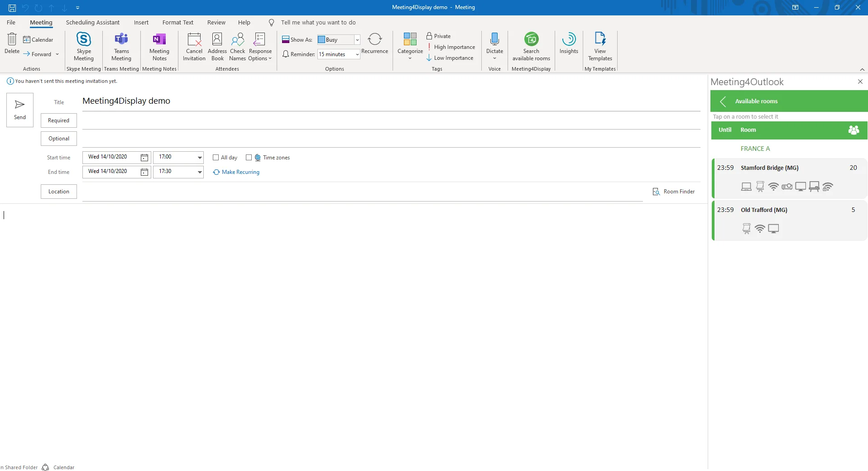
Task: Toggle Private tag for meeting
Action: 438,36
